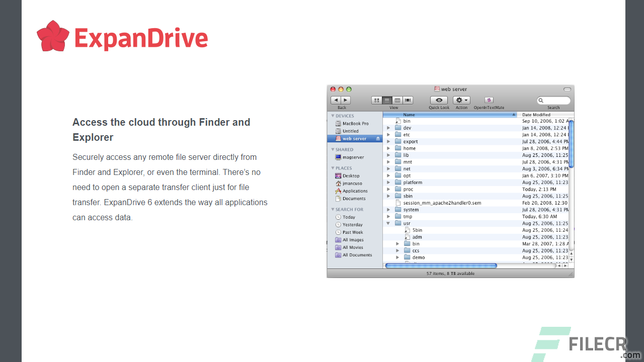Select MacBook Pro in the sidebar
Viewport: 644px width, 362px height.
click(x=352, y=124)
